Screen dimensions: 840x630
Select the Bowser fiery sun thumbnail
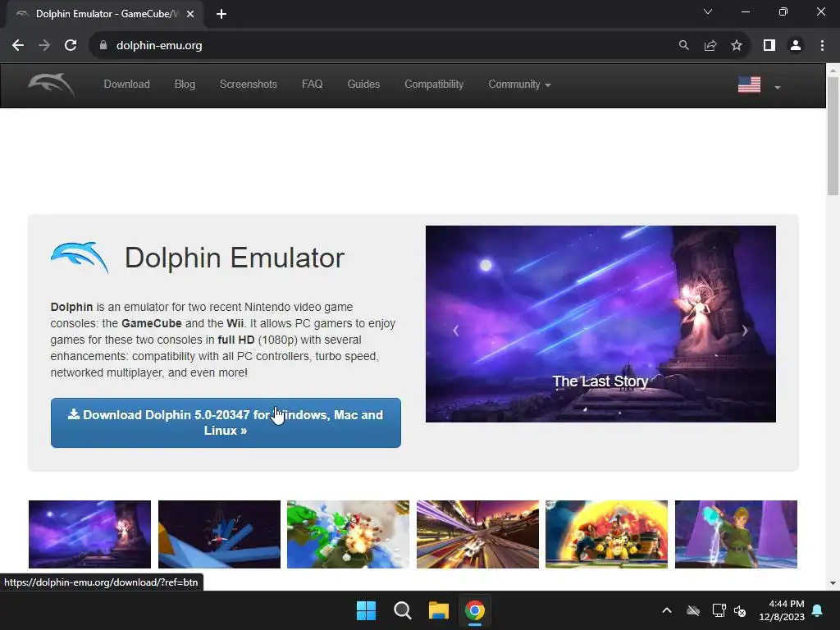point(606,534)
